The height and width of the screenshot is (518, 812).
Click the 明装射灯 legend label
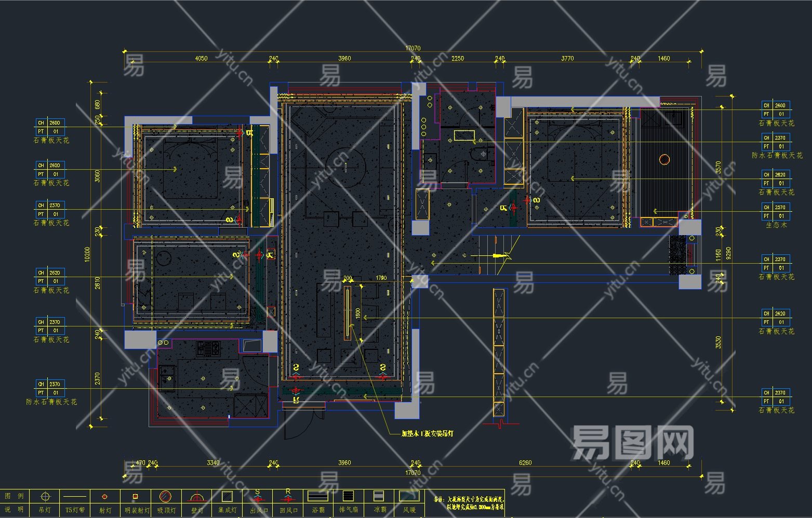(137, 510)
